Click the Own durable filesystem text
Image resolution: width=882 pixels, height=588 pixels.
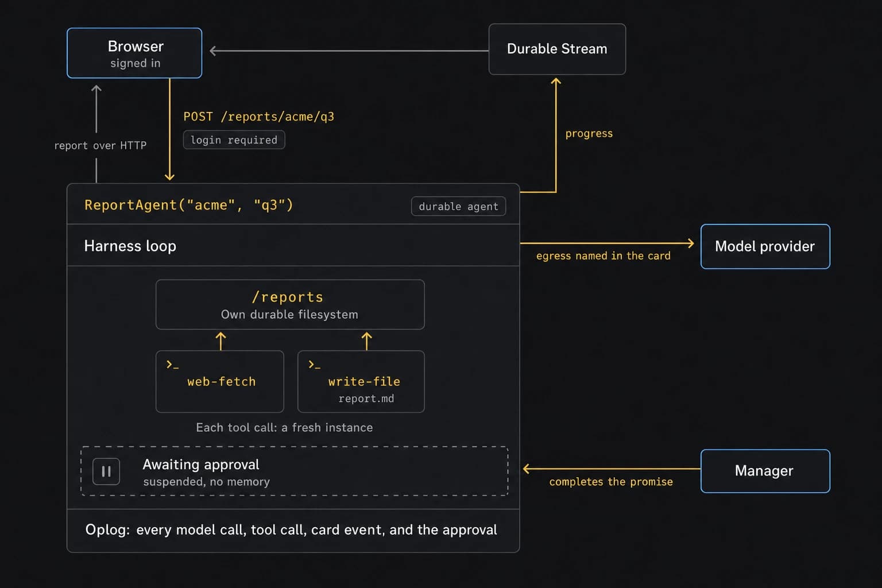click(x=289, y=315)
